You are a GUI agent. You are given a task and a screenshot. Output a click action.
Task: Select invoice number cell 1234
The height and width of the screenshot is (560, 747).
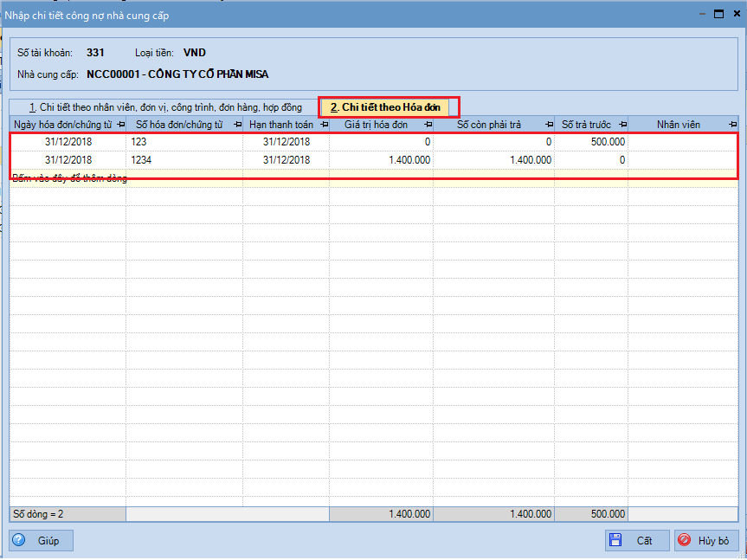pos(184,160)
